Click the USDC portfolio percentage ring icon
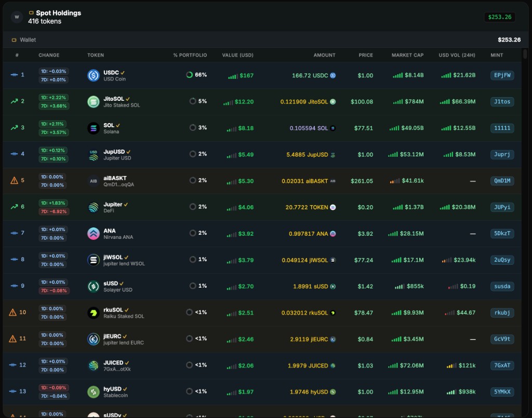The image size is (532, 418). [189, 75]
